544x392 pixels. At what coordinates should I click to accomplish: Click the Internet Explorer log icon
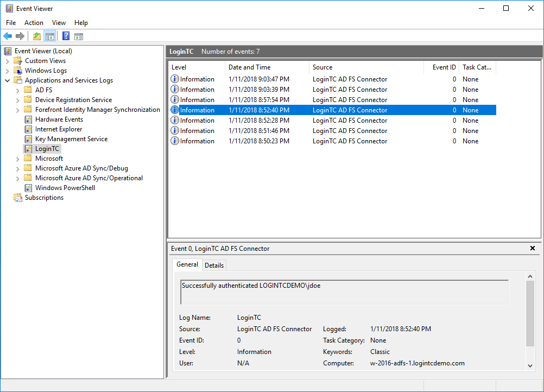[28, 129]
